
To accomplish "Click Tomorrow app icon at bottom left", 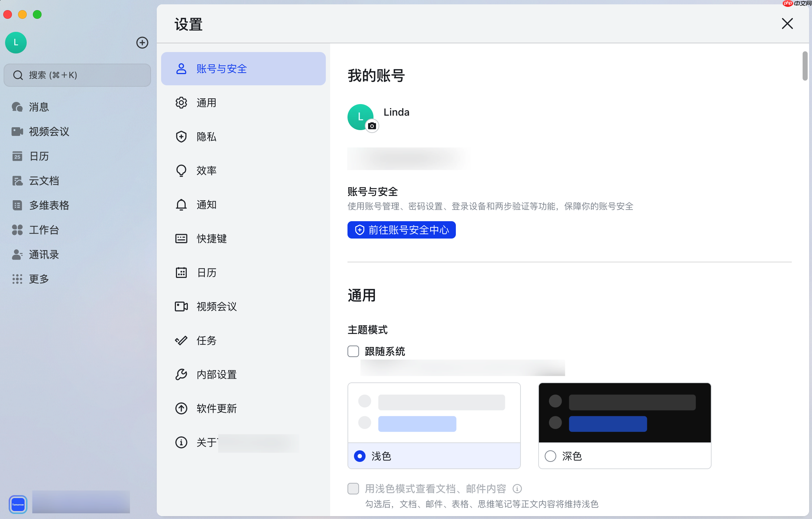I will coord(18,504).
